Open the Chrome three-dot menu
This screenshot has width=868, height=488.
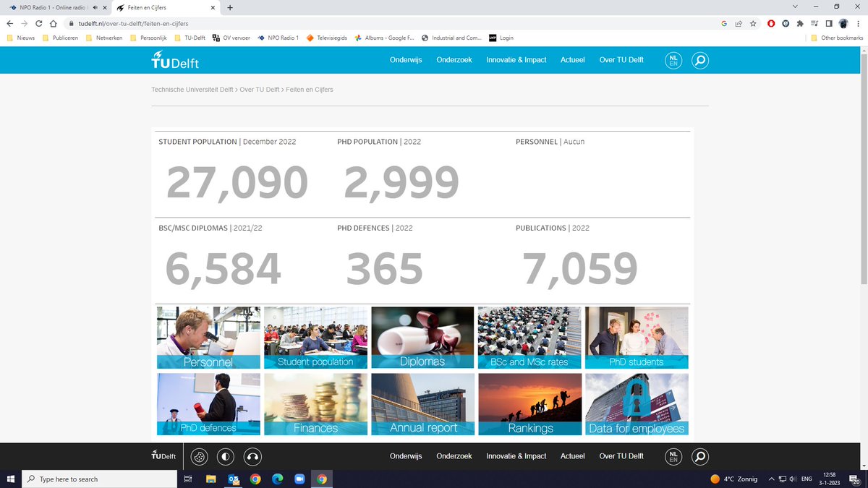[859, 23]
